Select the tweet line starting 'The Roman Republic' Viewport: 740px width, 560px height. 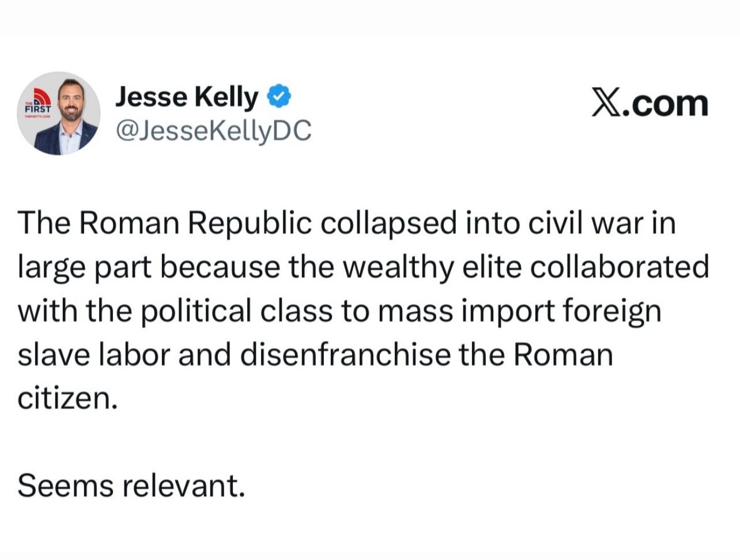click(x=346, y=224)
